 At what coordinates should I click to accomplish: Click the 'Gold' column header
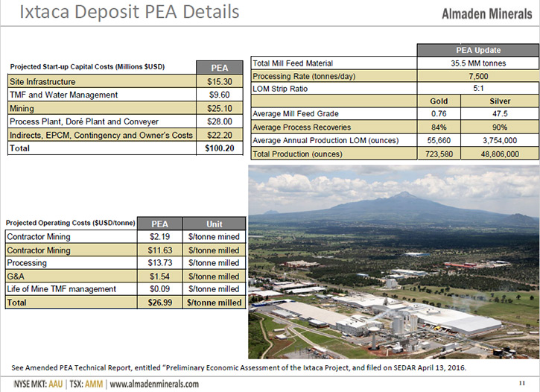tap(439, 101)
